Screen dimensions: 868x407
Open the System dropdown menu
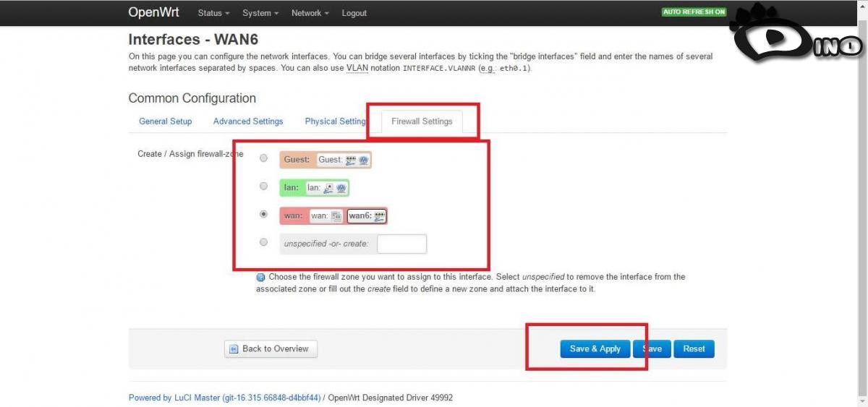(x=261, y=13)
